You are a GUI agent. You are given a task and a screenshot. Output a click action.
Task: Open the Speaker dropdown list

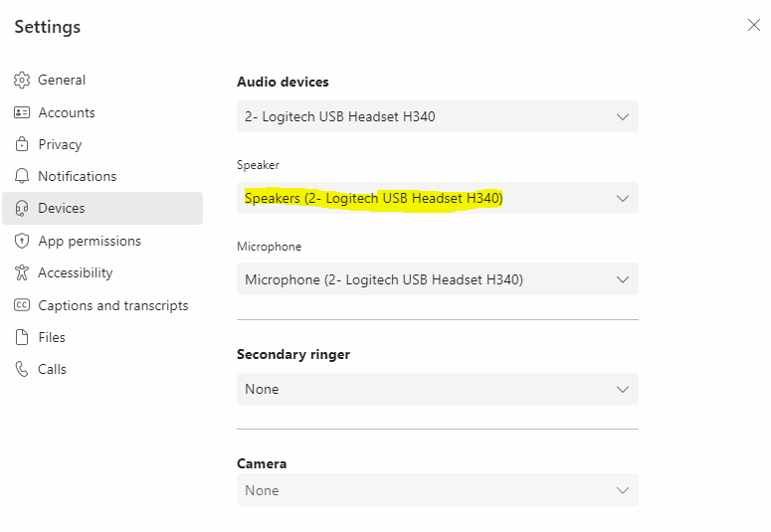coord(438,198)
